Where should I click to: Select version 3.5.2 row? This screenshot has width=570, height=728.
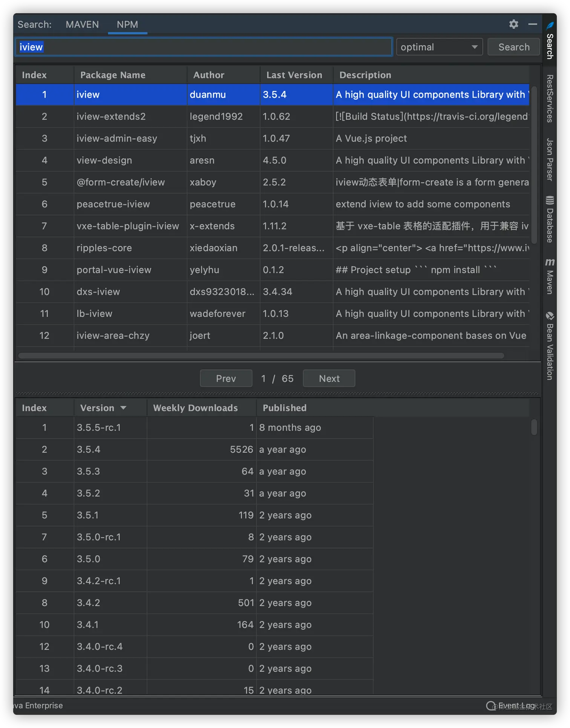point(194,493)
